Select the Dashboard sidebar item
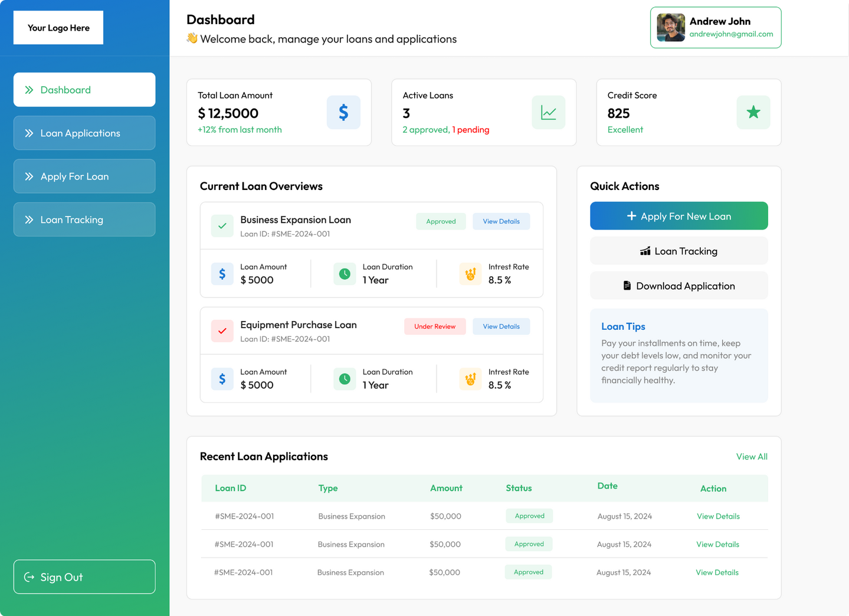The height and width of the screenshot is (616, 849). (x=84, y=90)
